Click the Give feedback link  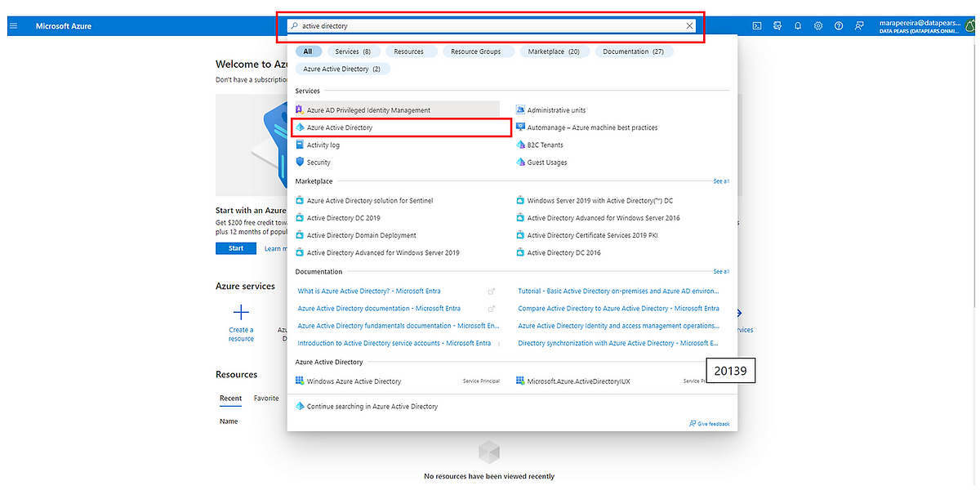[710, 423]
